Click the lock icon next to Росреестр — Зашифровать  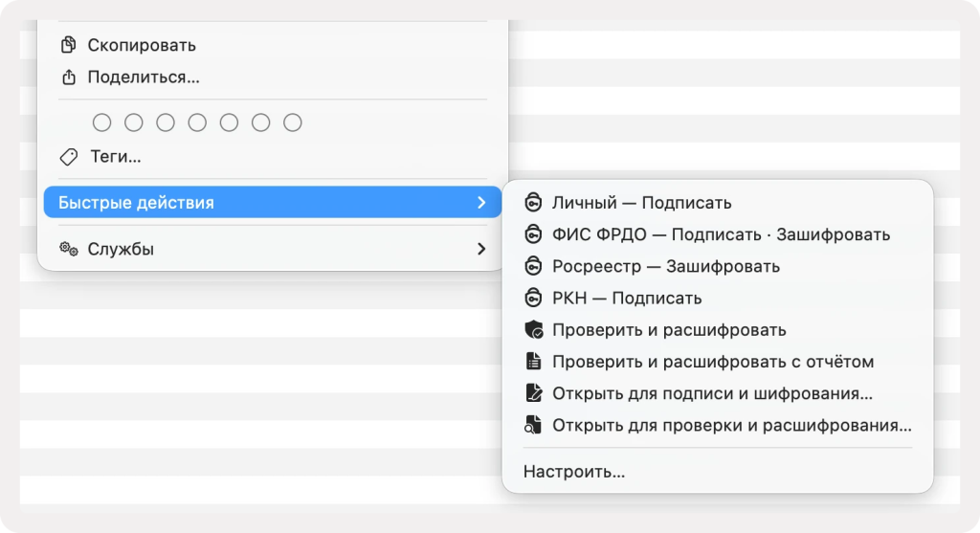533,266
